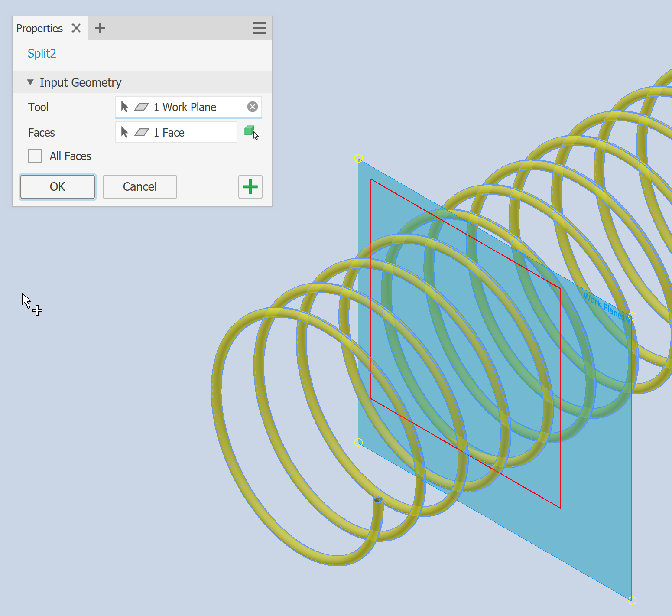
Task: Click the green plus to add new Split
Action: click(x=250, y=187)
